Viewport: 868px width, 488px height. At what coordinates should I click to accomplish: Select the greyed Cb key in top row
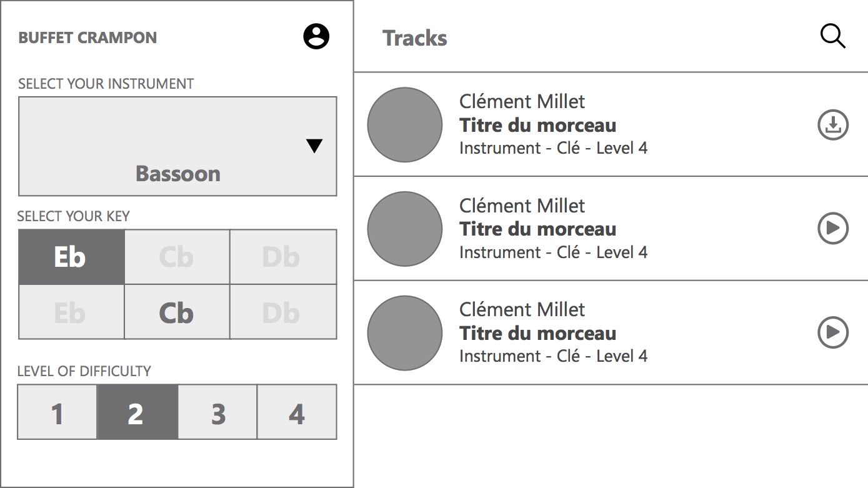(x=177, y=257)
